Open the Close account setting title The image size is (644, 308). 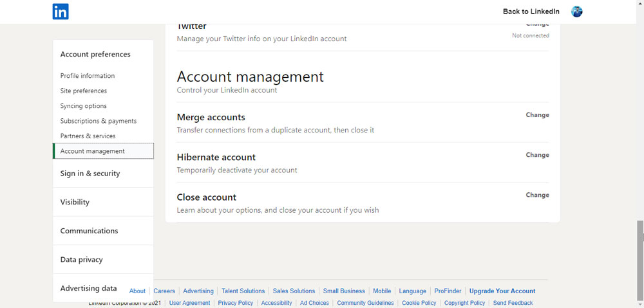207,197
